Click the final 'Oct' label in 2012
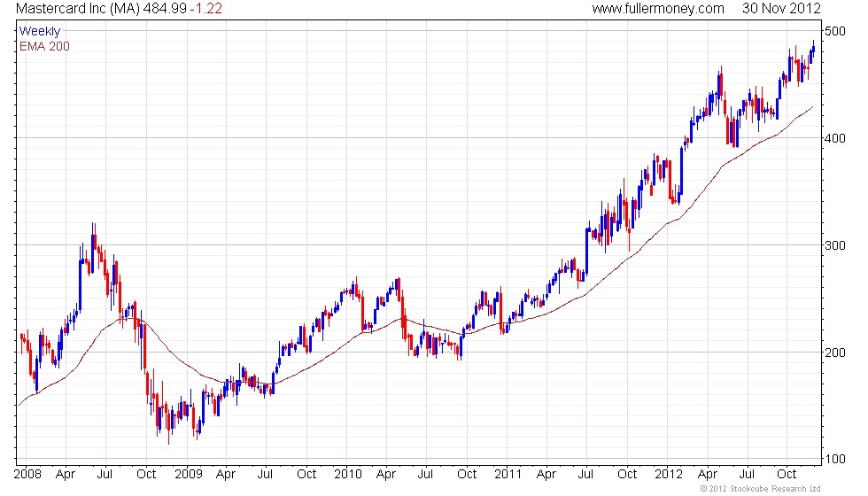This screenshot has width=868, height=496. click(x=787, y=474)
